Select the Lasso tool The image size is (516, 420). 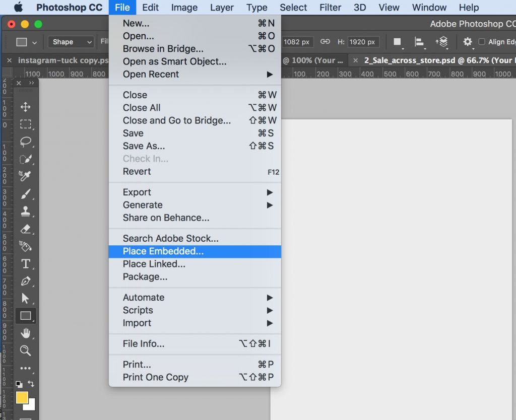(25, 142)
